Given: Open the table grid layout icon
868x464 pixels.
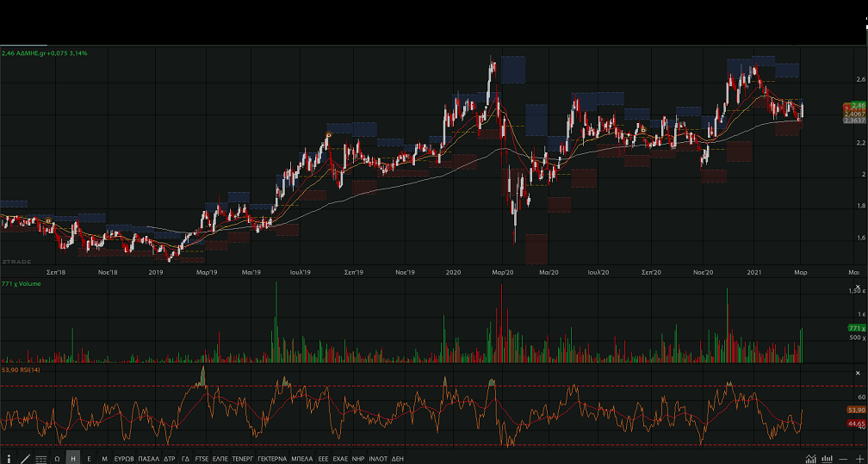Looking at the screenshot, I should coord(40,459).
